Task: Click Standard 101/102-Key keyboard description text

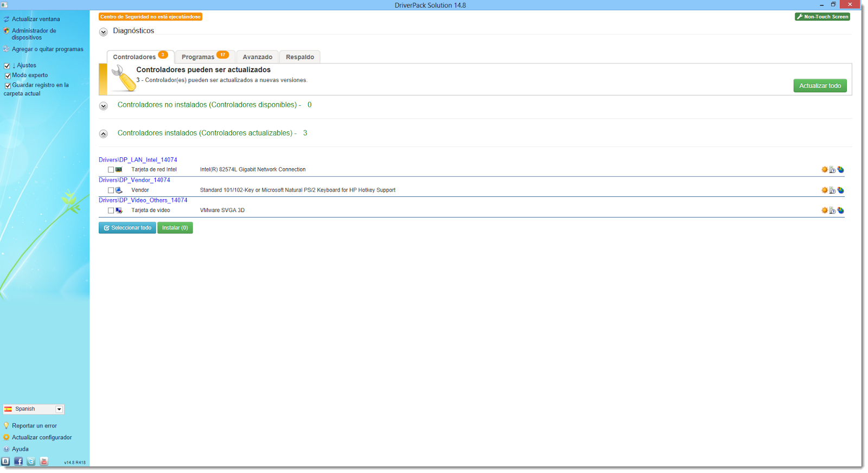Action: point(298,190)
